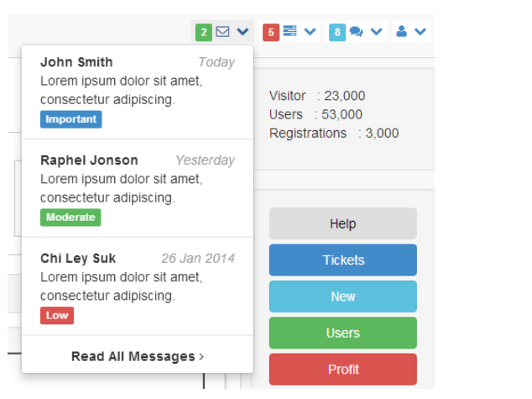Click the green badge showing 2
Screen dimensions: 532x399
204,32
